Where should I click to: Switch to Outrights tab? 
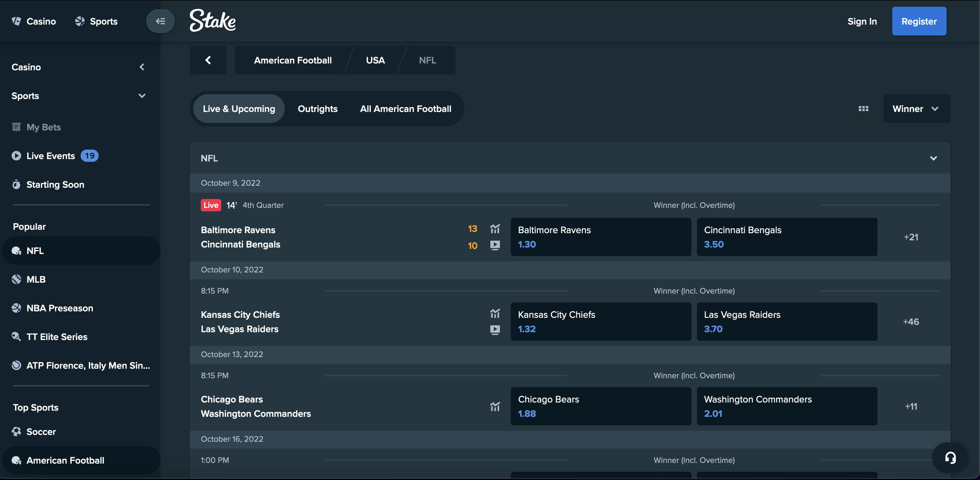click(317, 109)
